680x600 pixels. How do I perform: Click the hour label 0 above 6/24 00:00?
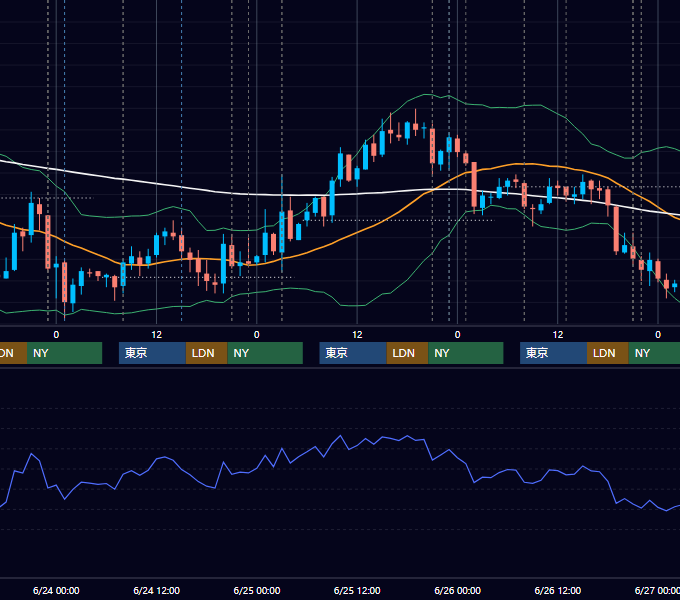[56, 335]
